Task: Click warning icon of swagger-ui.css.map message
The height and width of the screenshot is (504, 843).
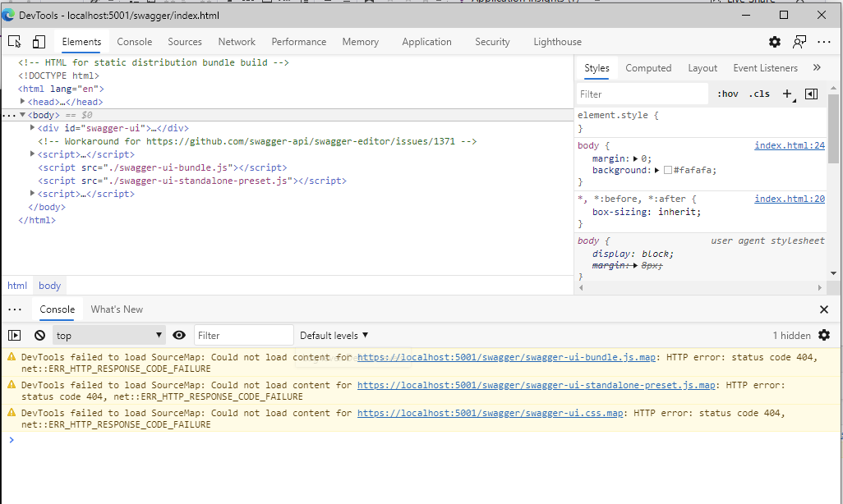Action: 12,413
